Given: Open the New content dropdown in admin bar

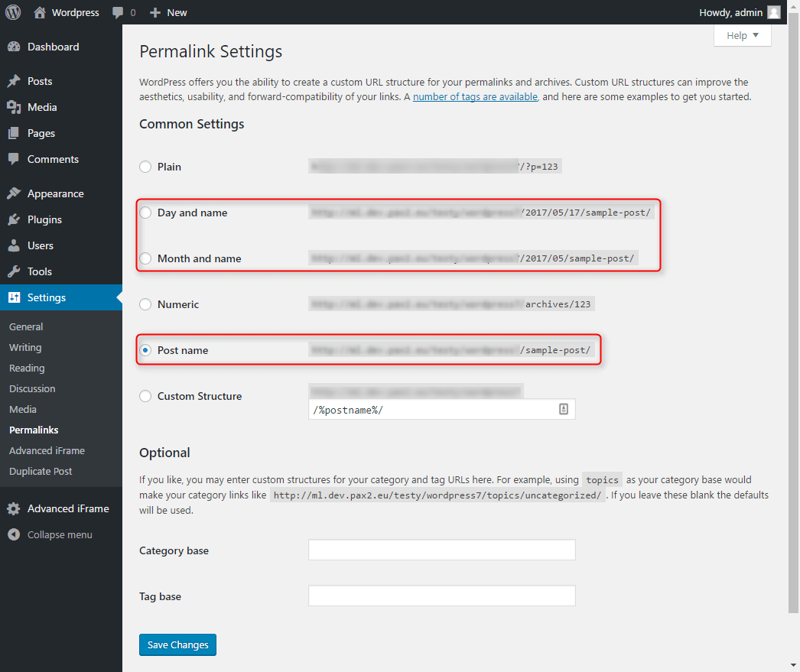Looking at the screenshot, I should 168,12.
